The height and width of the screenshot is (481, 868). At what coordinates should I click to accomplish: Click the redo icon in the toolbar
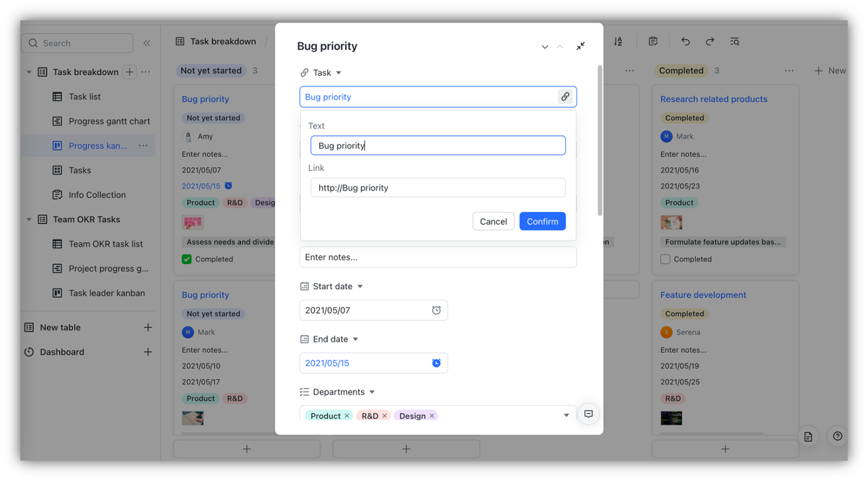tap(709, 41)
